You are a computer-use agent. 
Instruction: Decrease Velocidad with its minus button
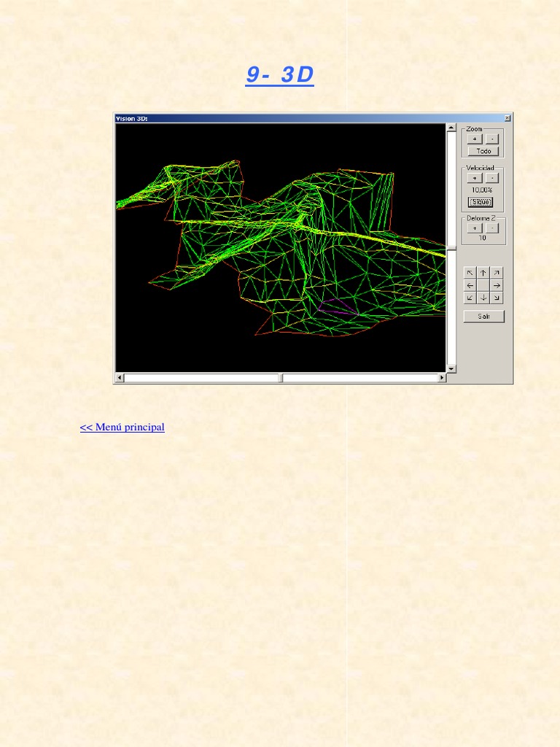coord(492,178)
